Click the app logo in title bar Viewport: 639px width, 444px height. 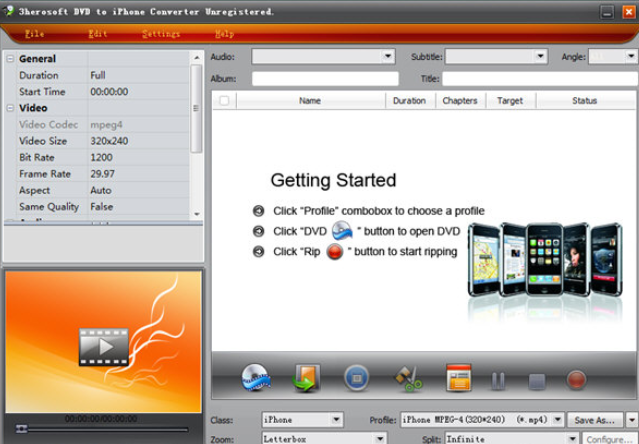(x=8, y=11)
